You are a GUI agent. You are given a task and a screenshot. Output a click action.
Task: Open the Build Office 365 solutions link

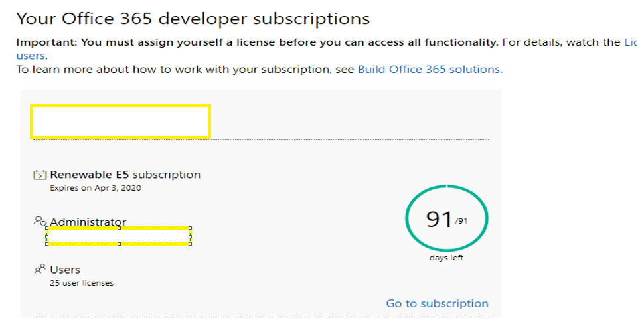click(430, 69)
